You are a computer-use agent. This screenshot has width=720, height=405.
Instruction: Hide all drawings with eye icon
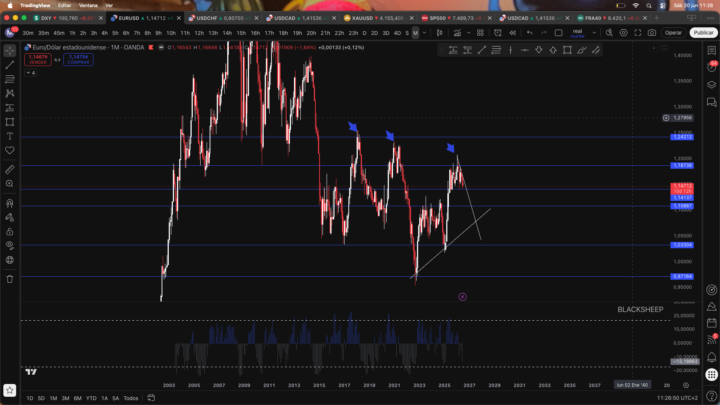[x=10, y=246]
